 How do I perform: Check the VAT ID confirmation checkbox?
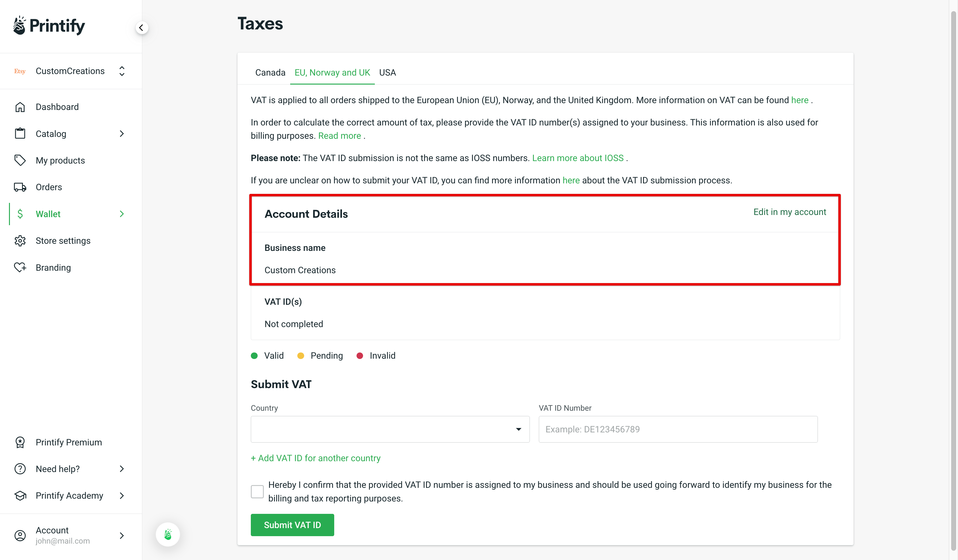pyautogui.click(x=257, y=491)
